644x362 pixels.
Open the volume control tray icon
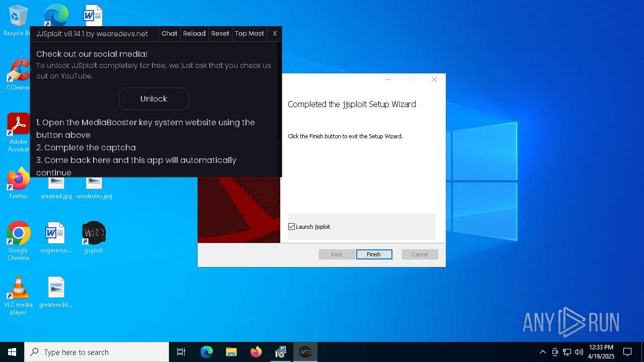[x=579, y=352]
